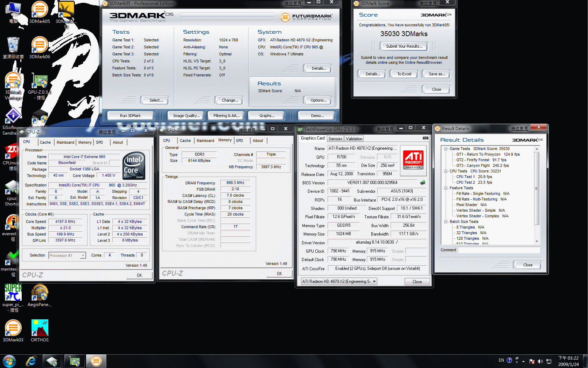Open the ORTHOS desktop icon
Screen dimensions: 588x368
(x=40, y=330)
